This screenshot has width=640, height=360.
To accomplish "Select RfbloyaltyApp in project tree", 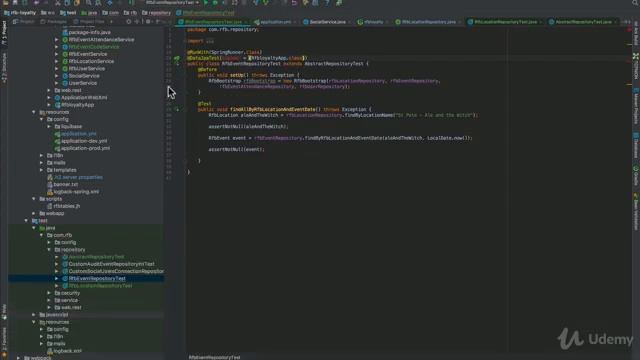I will point(77,105).
